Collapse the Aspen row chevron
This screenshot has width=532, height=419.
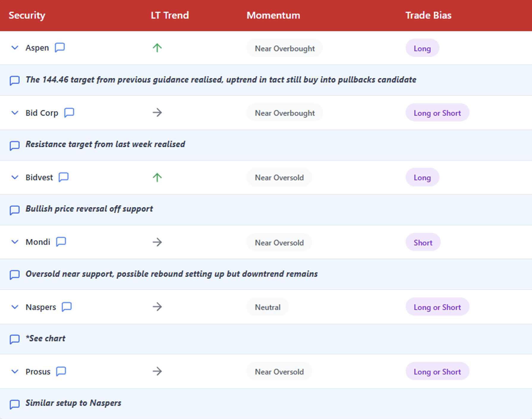(15, 48)
